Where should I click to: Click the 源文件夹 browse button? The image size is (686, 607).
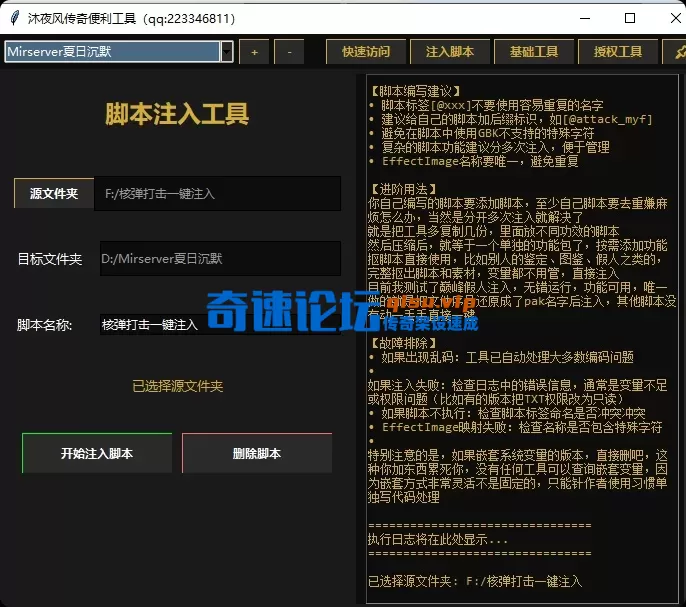54,193
